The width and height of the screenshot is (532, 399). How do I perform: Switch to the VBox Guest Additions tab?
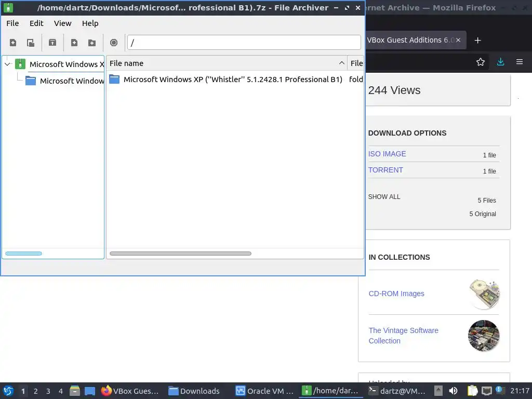tap(410, 40)
